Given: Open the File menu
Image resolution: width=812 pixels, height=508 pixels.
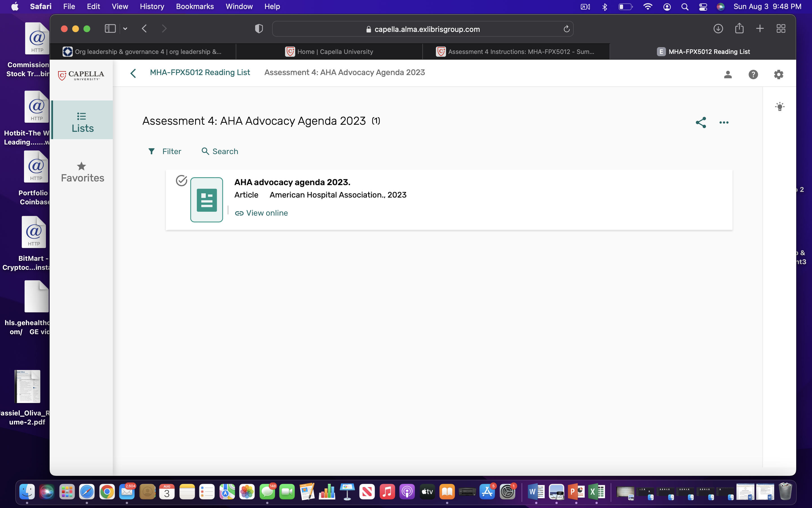Looking at the screenshot, I should coord(69,6).
